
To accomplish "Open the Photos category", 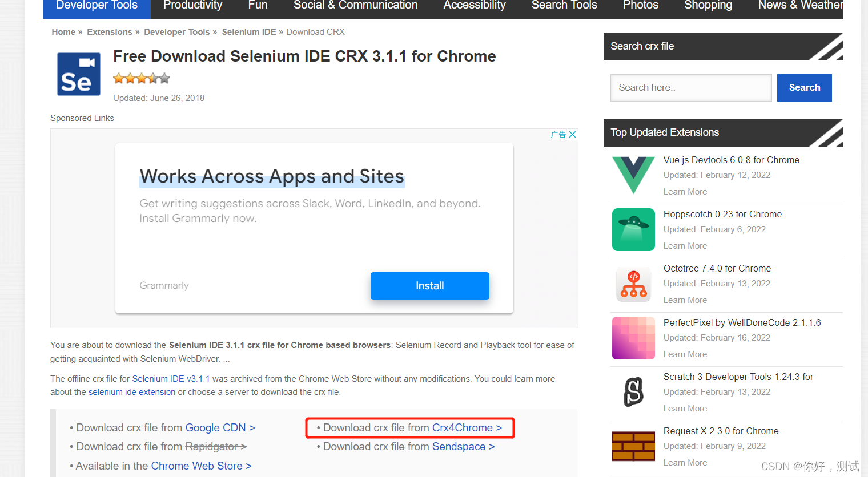I will click(641, 6).
